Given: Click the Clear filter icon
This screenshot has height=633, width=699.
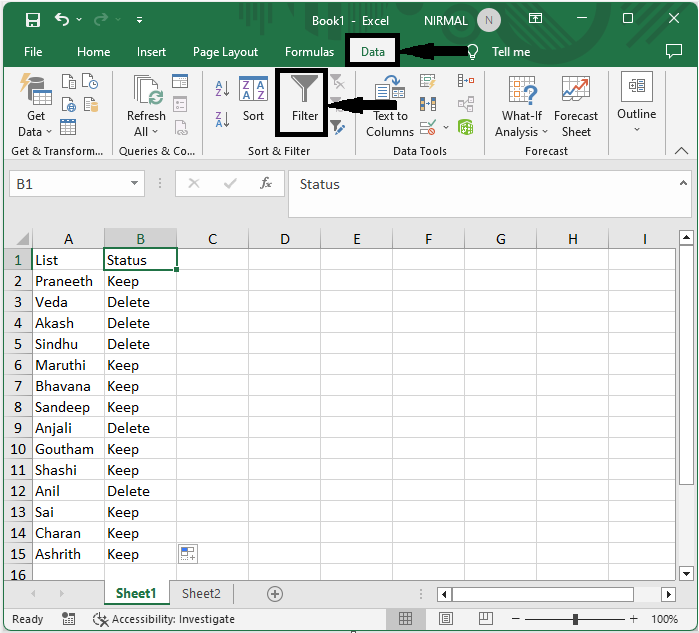Looking at the screenshot, I should (337, 82).
